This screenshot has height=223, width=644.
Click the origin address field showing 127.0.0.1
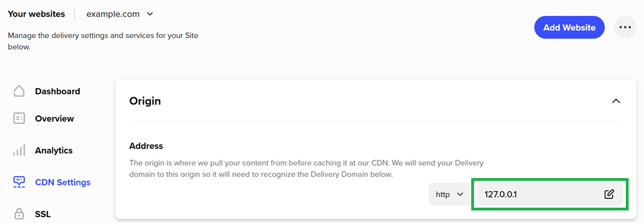(x=550, y=194)
